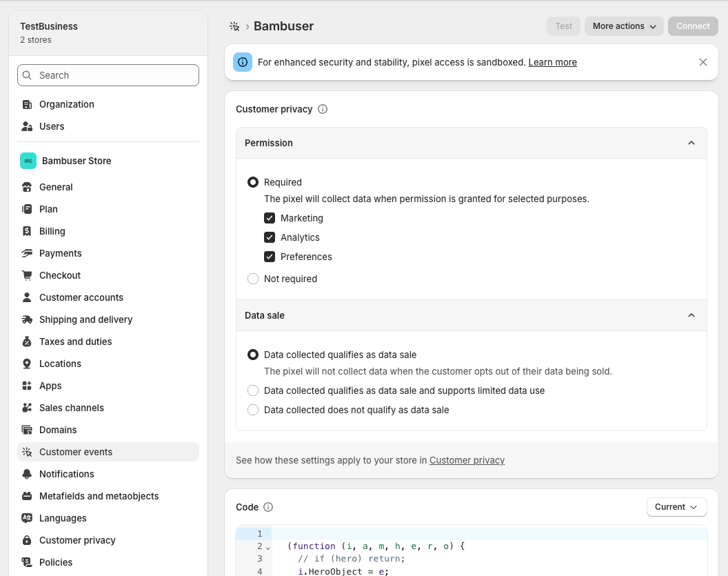Click the Customer accounts person icon

[x=27, y=297]
